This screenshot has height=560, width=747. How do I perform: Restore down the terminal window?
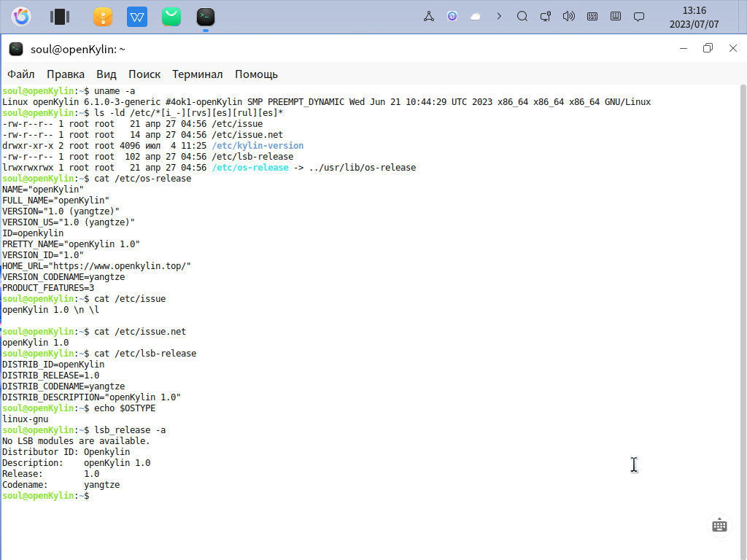coord(708,48)
